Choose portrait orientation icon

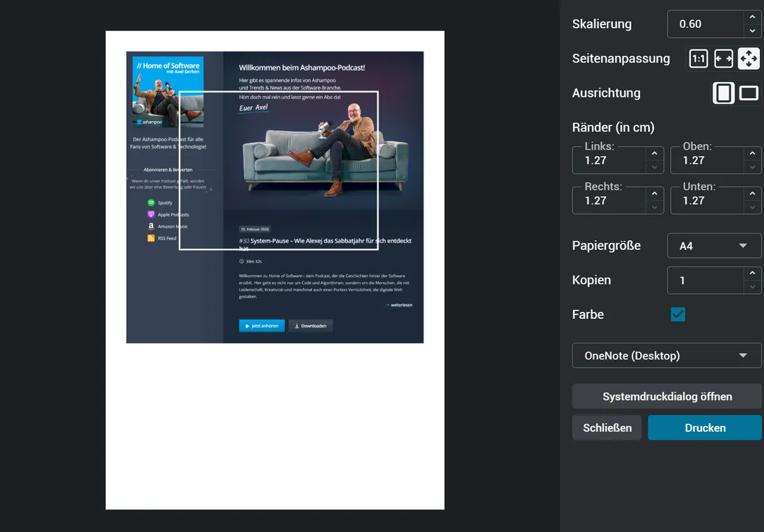pyautogui.click(x=724, y=93)
